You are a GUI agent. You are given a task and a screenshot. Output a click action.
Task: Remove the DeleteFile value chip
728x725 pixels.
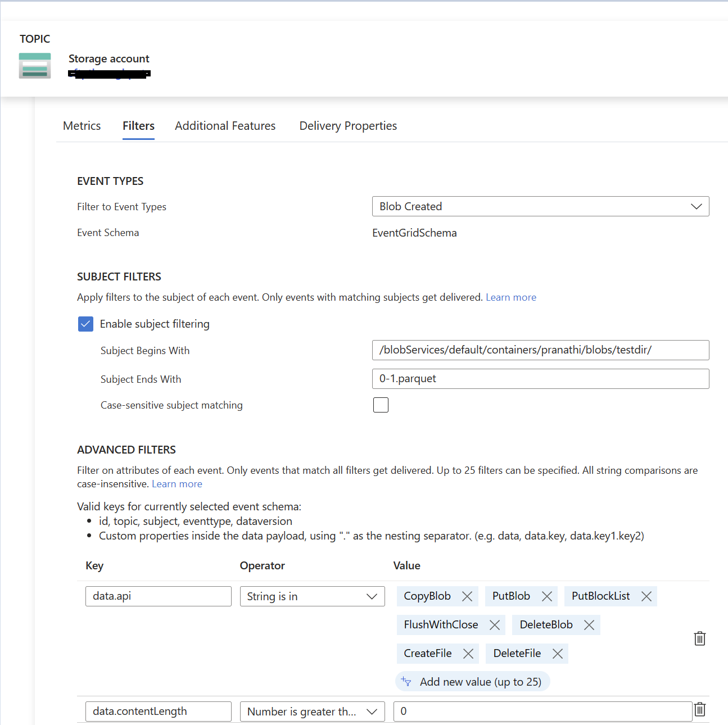557,653
